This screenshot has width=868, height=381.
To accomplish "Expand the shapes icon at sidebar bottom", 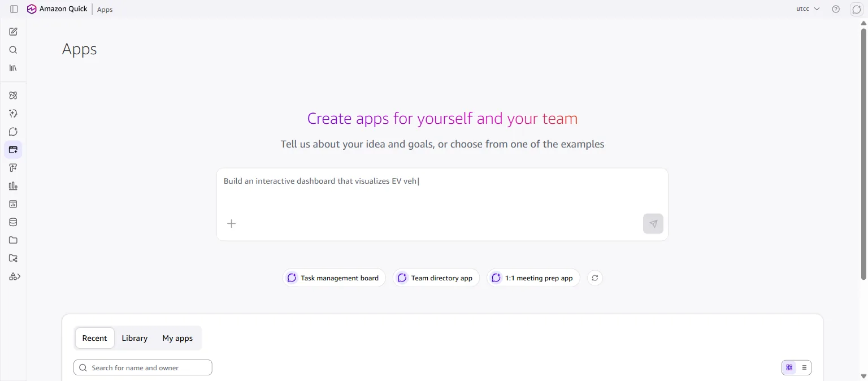I will point(14,276).
